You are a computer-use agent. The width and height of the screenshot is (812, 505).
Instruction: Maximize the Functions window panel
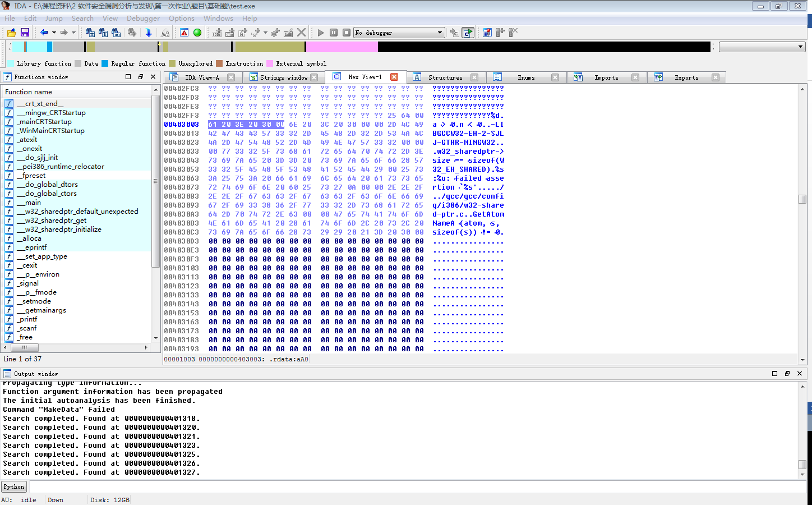(128, 77)
